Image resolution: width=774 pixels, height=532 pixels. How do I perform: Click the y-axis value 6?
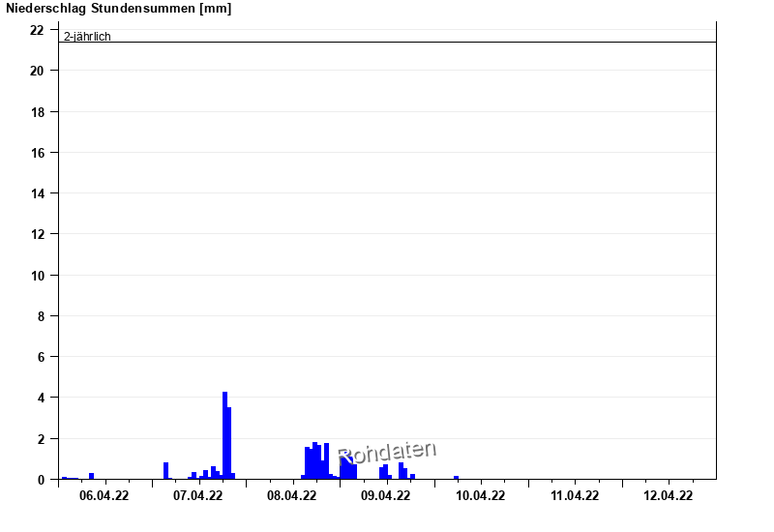(40, 357)
